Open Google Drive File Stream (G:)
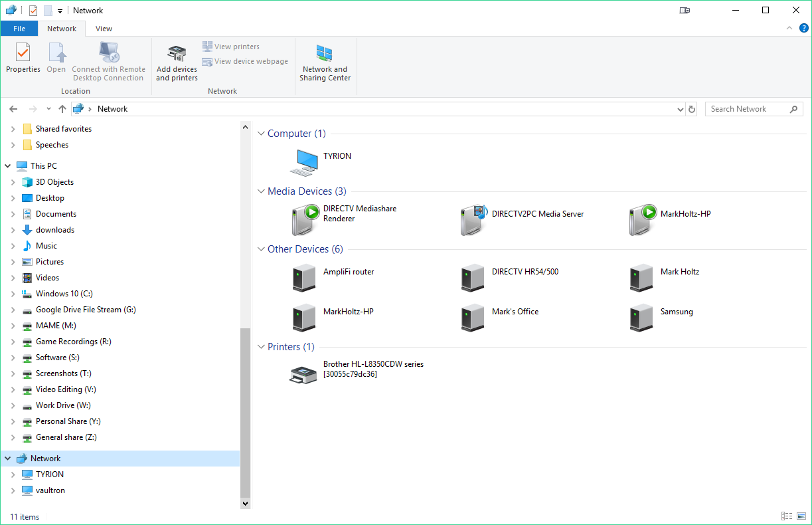Viewport: 812px width, 525px height. click(86, 310)
